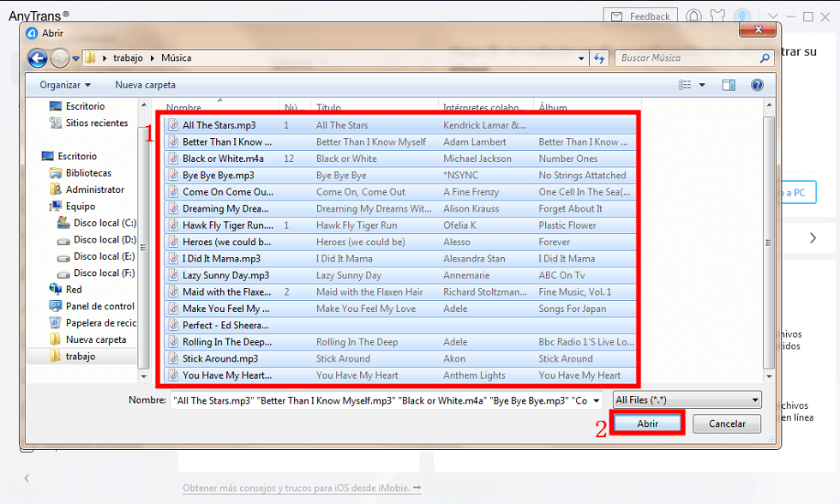Open the Nombre filename dropdown arrow
Image resolution: width=840 pixels, height=504 pixels.
coord(597,400)
